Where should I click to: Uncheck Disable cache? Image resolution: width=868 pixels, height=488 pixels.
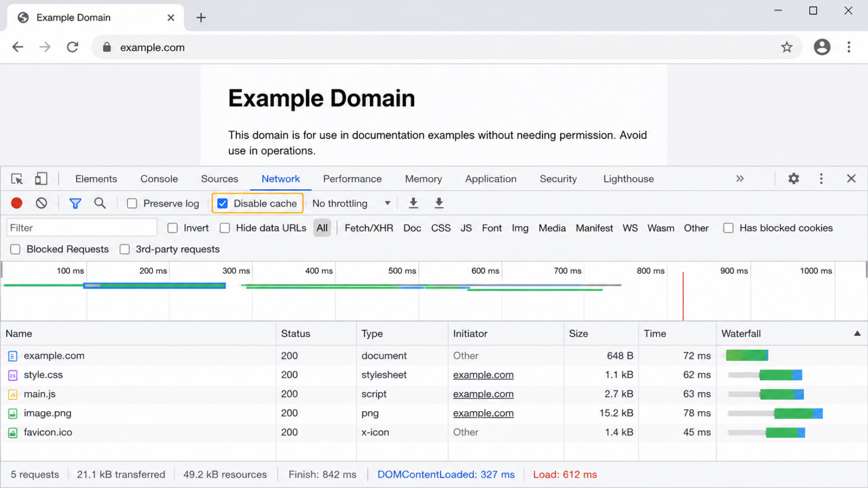point(223,203)
